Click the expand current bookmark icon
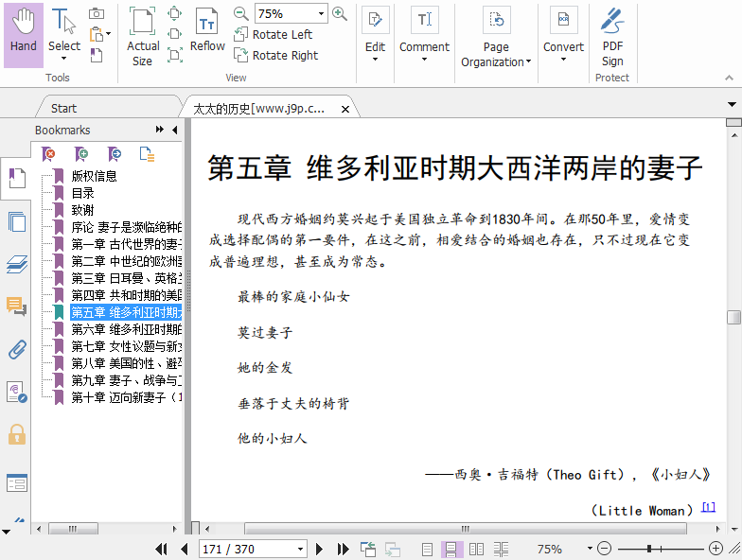742x560 pixels. tap(147, 154)
